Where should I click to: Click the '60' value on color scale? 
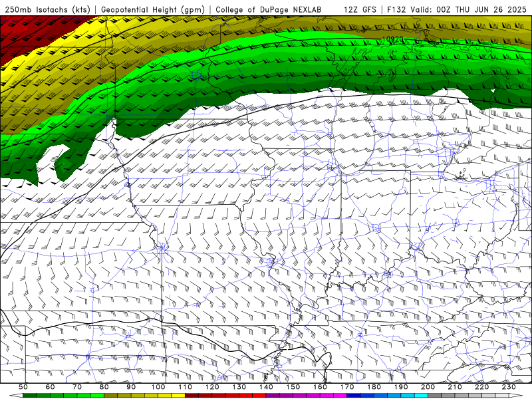point(50,387)
